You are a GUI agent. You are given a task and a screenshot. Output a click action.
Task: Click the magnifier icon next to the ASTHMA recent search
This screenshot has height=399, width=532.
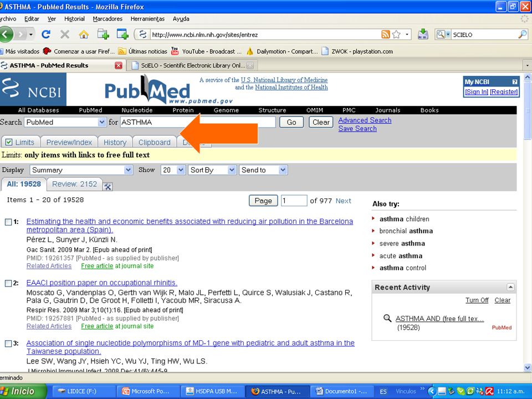pyautogui.click(x=387, y=318)
